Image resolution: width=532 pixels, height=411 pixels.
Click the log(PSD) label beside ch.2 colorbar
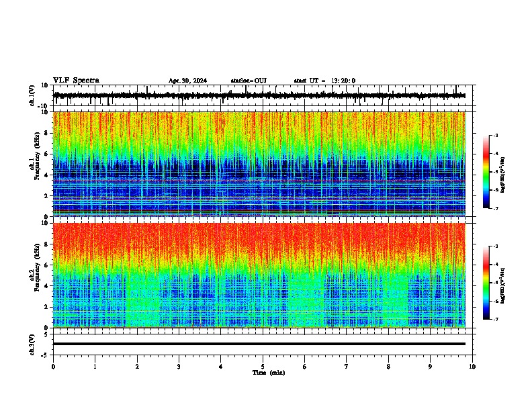click(502, 285)
